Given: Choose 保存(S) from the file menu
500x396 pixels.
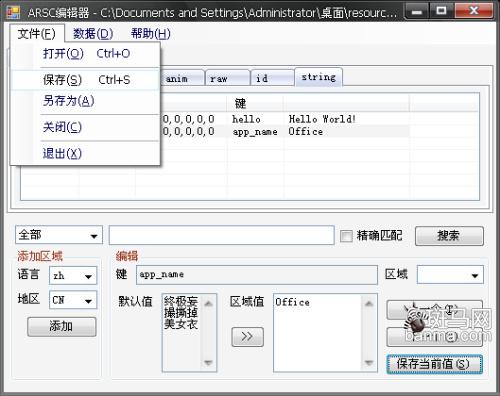Looking at the screenshot, I should (x=86, y=80).
